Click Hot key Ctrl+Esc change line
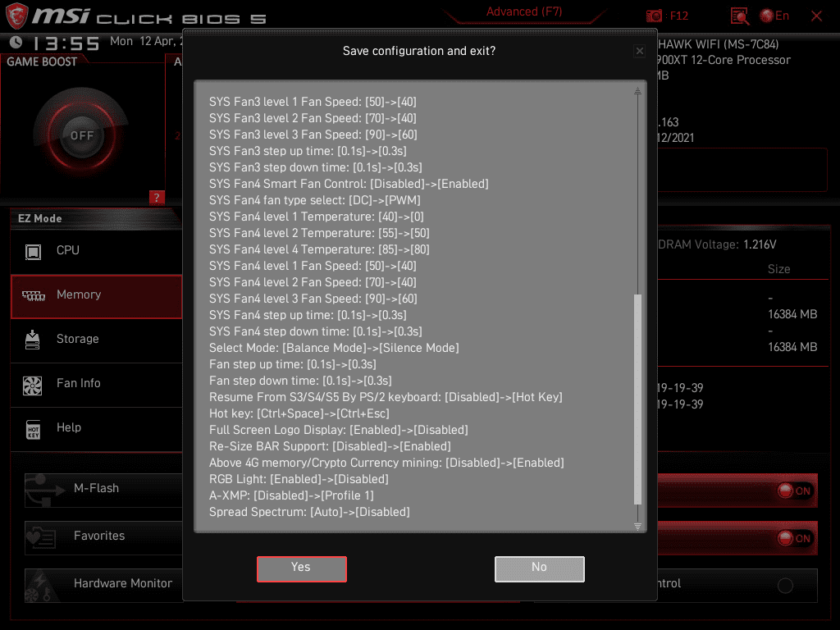The height and width of the screenshot is (630, 840). (299, 413)
